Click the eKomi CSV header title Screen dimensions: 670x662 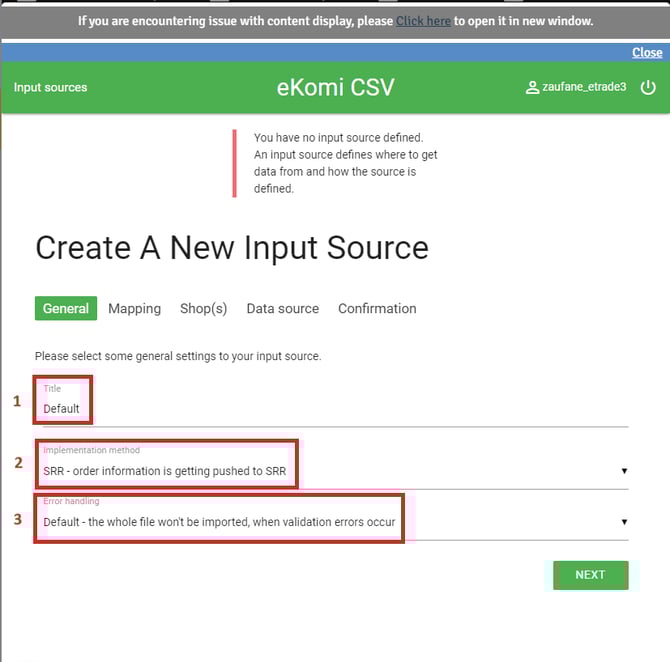coord(335,88)
